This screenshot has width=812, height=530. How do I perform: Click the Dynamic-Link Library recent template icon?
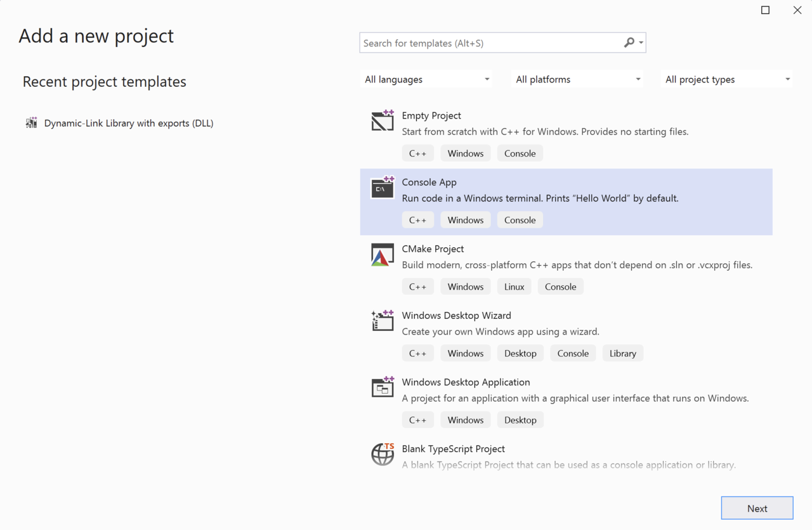(x=31, y=122)
